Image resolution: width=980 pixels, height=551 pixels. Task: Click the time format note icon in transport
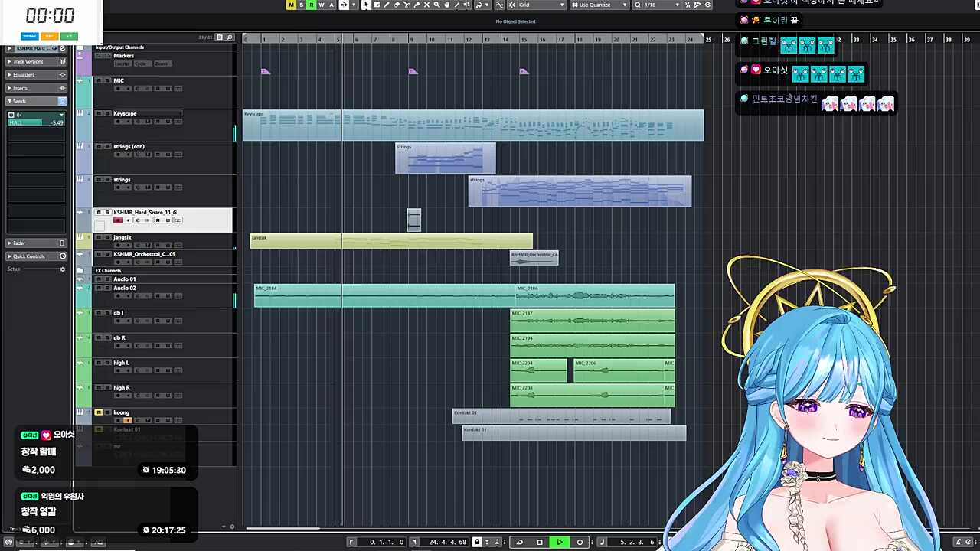coord(602,542)
